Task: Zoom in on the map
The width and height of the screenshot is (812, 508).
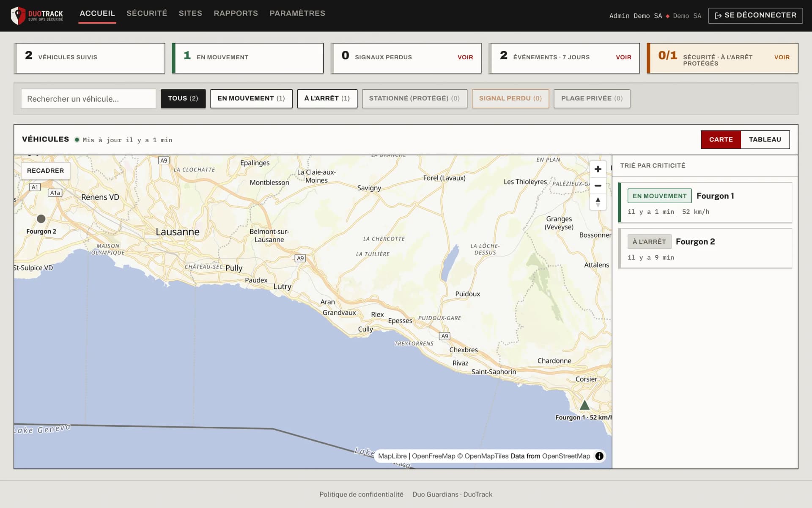Action: pyautogui.click(x=598, y=169)
